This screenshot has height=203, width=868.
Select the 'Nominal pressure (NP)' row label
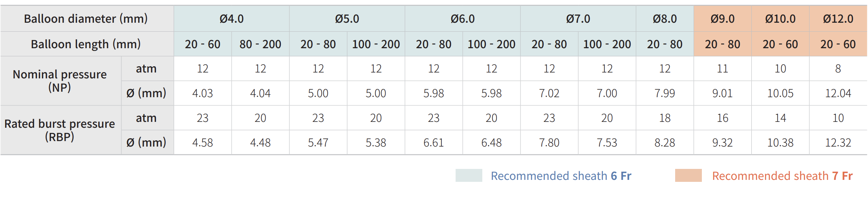(x=60, y=81)
